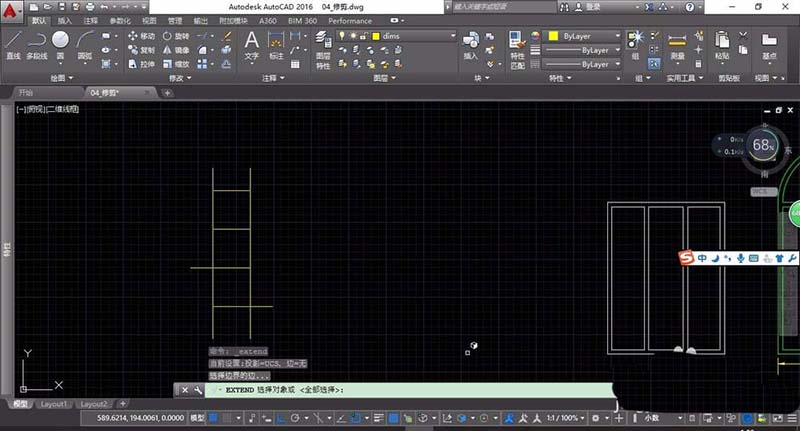Click the Move (移动) tool

[x=141, y=35]
